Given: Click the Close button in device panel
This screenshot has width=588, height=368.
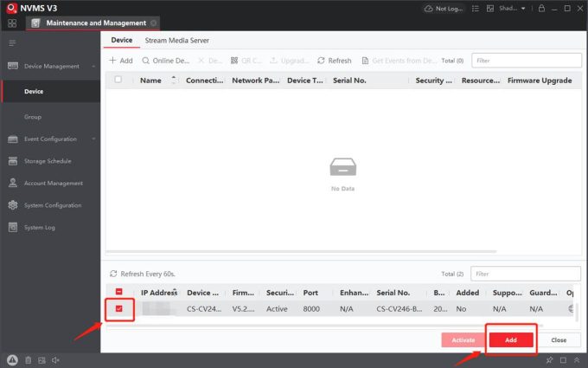Looking at the screenshot, I should (559, 340).
